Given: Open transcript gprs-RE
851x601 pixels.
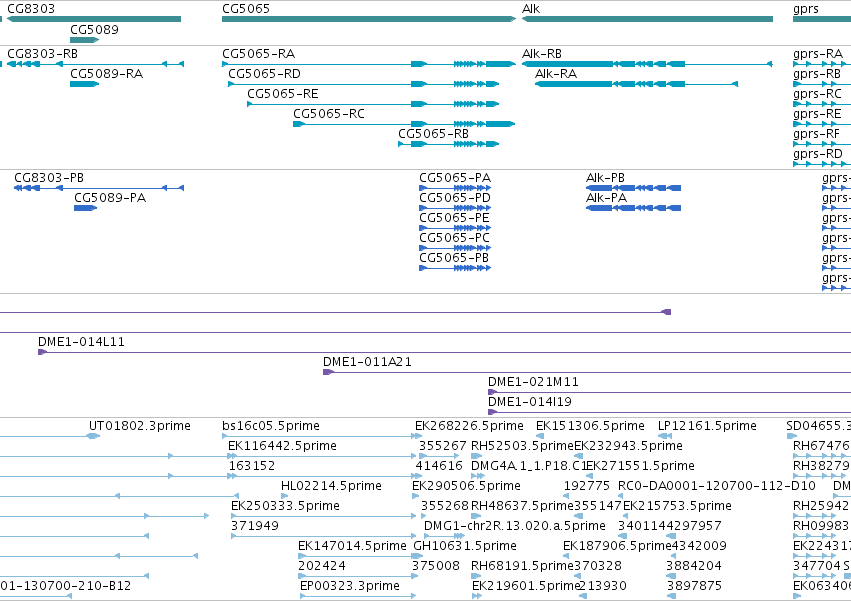Looking at the screenshot, I should coord(817,114).
